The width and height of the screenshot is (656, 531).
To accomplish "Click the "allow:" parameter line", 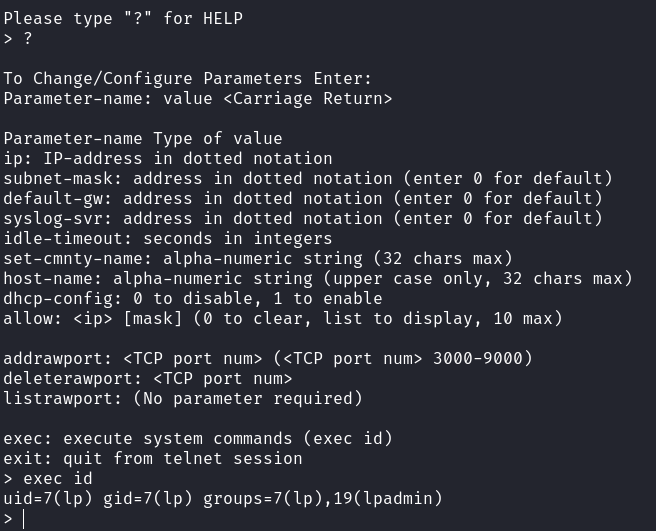I will tap(283, 318).
